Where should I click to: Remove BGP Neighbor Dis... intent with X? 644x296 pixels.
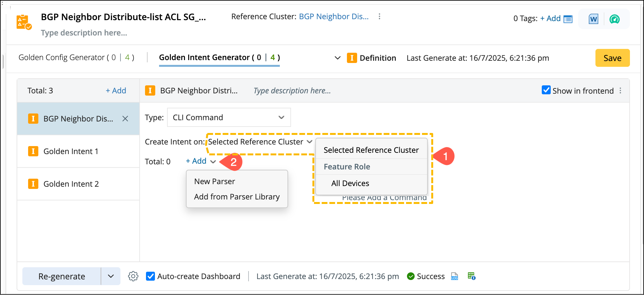(125, 119)
